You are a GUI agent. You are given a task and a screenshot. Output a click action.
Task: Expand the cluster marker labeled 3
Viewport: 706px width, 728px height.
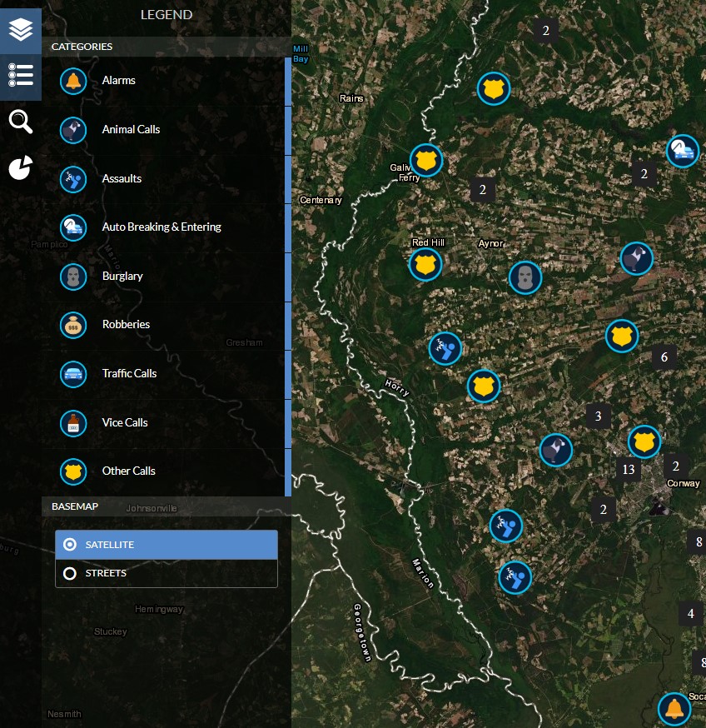click(x=599, y=416)
